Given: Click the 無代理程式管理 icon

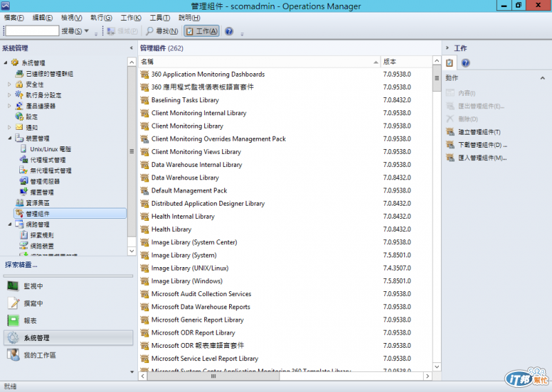Looking at the screenshot, I should click(23, 170).
